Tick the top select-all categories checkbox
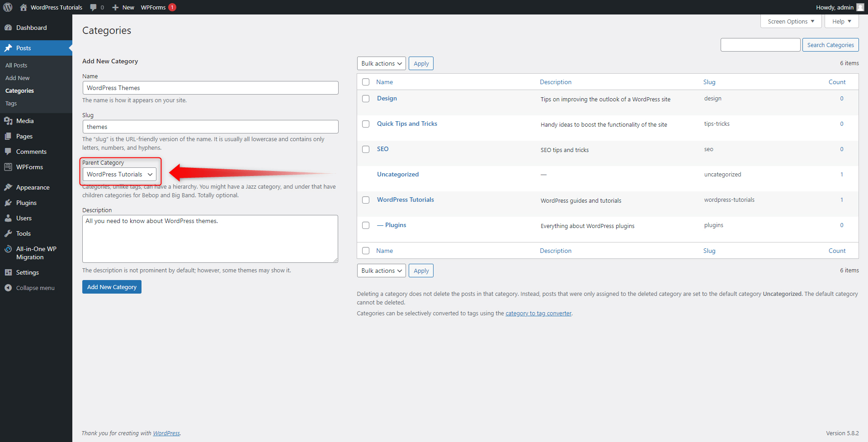The width and height of the screenshot is (868, 442). coord(366,82)
